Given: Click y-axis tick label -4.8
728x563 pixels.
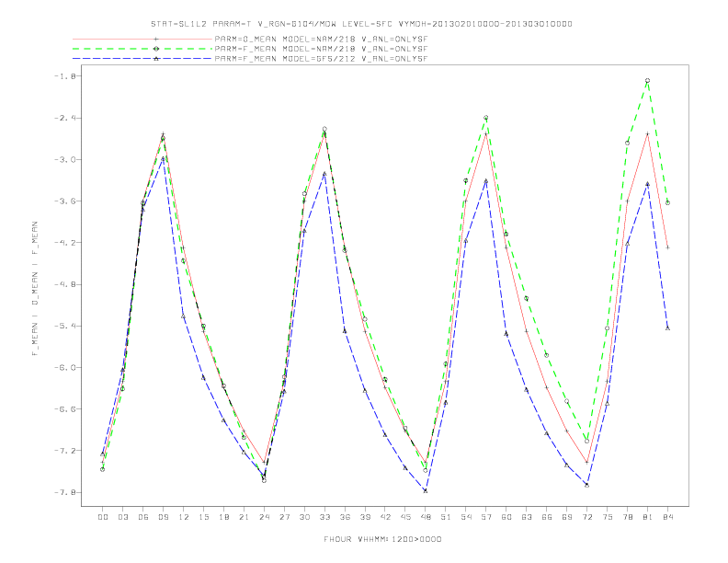Looking at the screenshot, I should [63, 284].
